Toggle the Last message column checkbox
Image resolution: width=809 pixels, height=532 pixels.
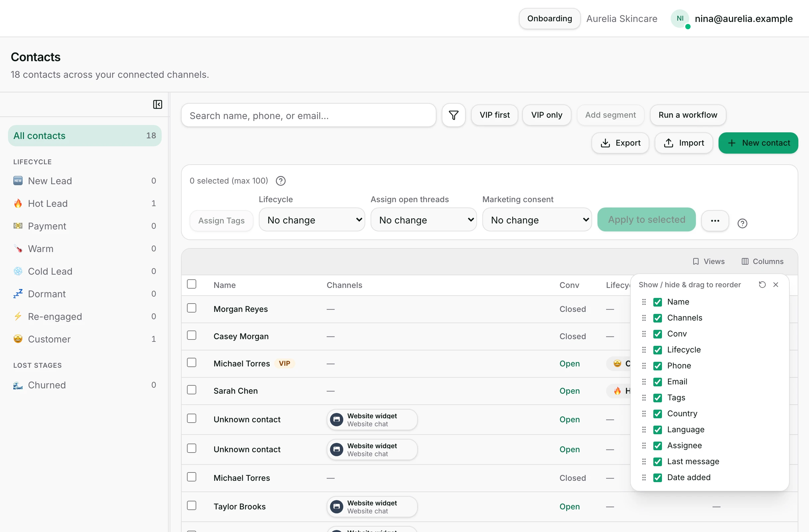tap(657, 462)
